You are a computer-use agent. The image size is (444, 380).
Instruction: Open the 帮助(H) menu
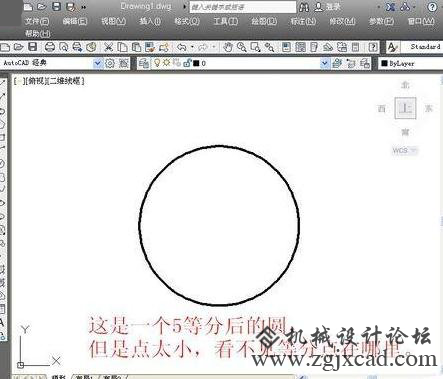tap(37, 33)
